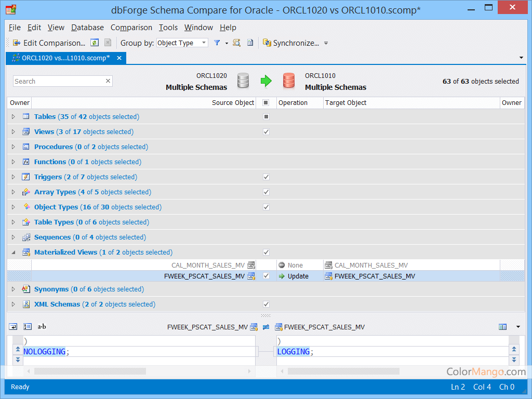Select the filter icon on the toolbar
Screen dimensions: 532x399
pyautogui.click(x=217, y=43)
